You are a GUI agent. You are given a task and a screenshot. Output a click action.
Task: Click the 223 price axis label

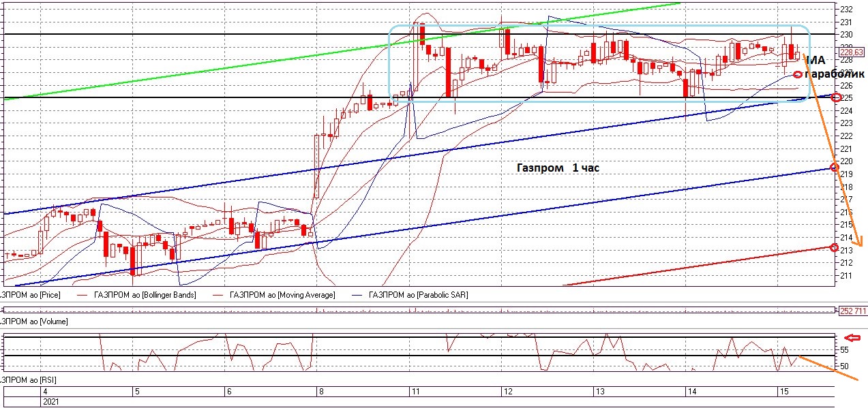[846, 123]
